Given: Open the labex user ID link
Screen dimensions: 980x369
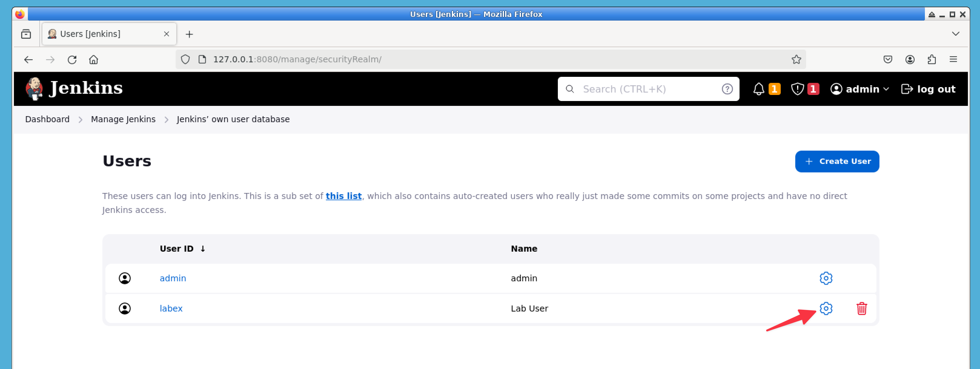Looking at the screenshot, I should click(171, 308).
